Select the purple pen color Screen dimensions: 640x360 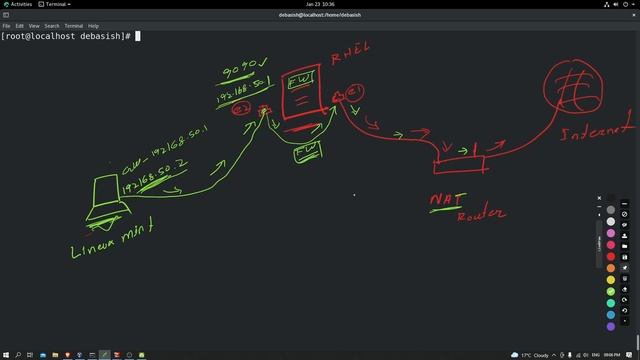[611, 327]
